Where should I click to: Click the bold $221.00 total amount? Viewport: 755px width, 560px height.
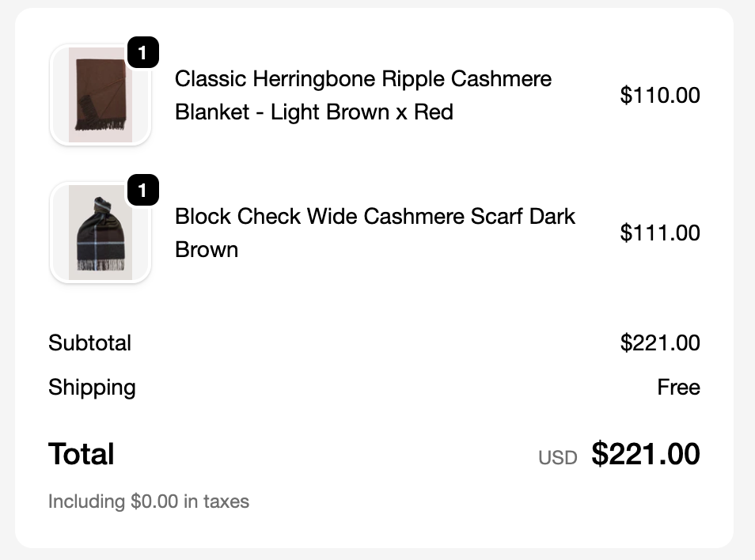645,455
